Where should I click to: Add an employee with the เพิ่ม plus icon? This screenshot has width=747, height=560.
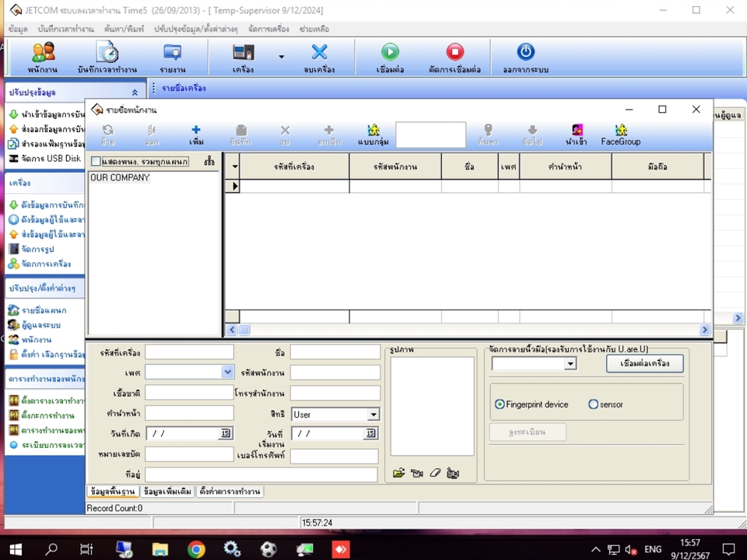[x=196, y=135]
